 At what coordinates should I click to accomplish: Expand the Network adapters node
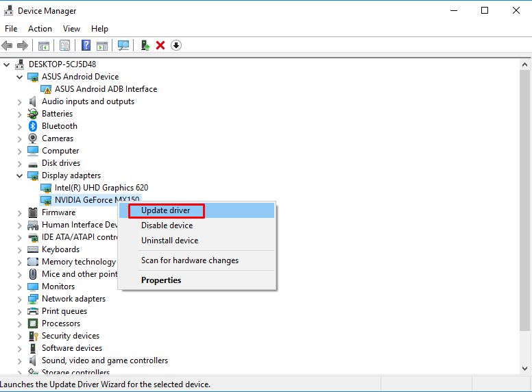tap(20, 299)
